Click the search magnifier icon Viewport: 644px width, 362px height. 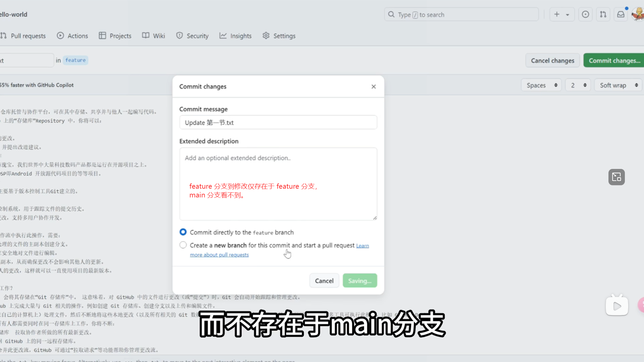(391, 14)
